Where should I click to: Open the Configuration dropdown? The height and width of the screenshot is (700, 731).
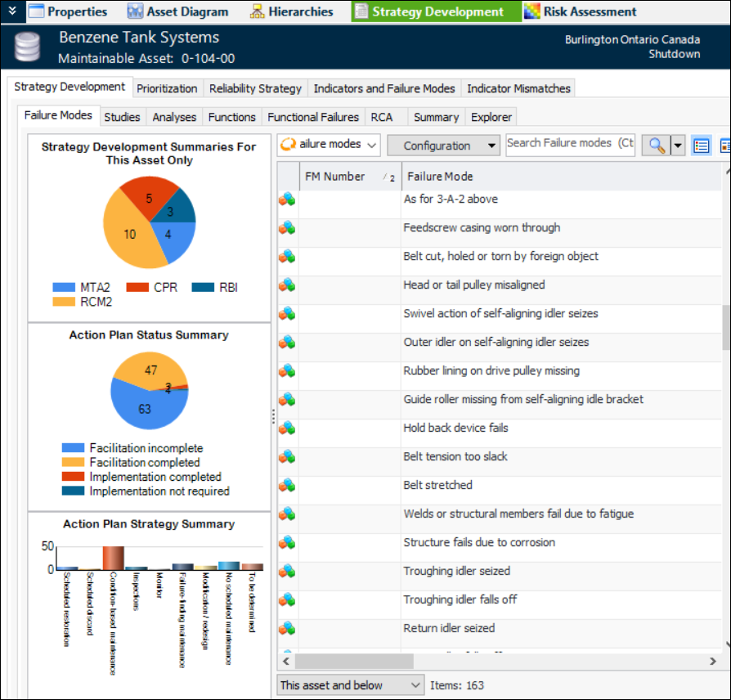click(443, 146)
